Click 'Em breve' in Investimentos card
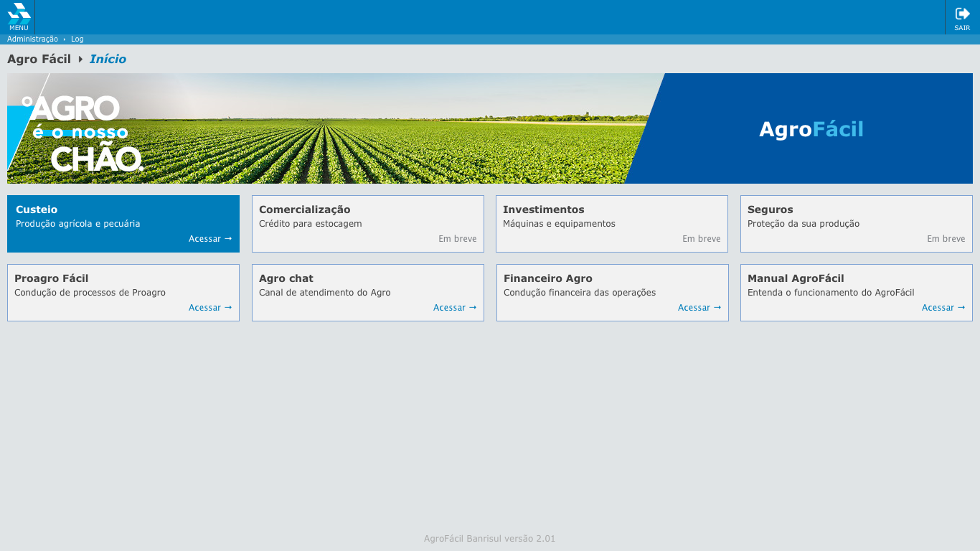 point(702,239)
